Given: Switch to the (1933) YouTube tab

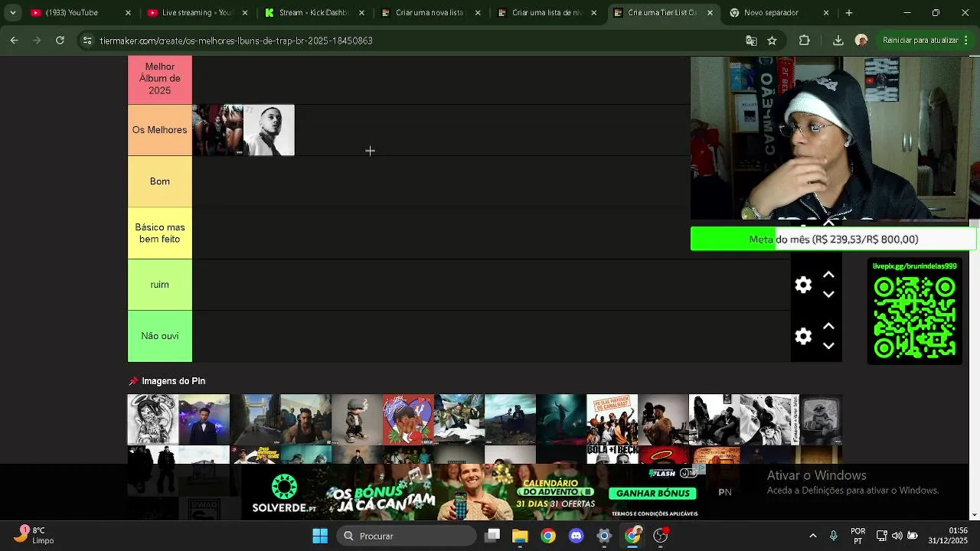Looking at the screenshot, I should 71,13.
